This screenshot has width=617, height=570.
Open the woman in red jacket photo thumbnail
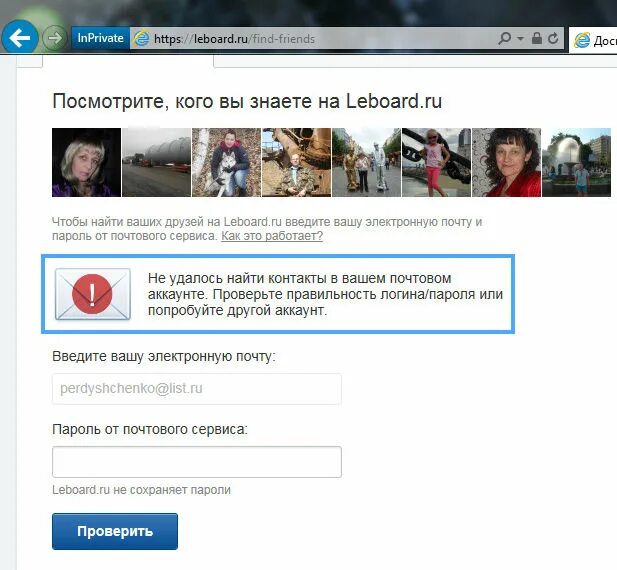coord(507,162)
